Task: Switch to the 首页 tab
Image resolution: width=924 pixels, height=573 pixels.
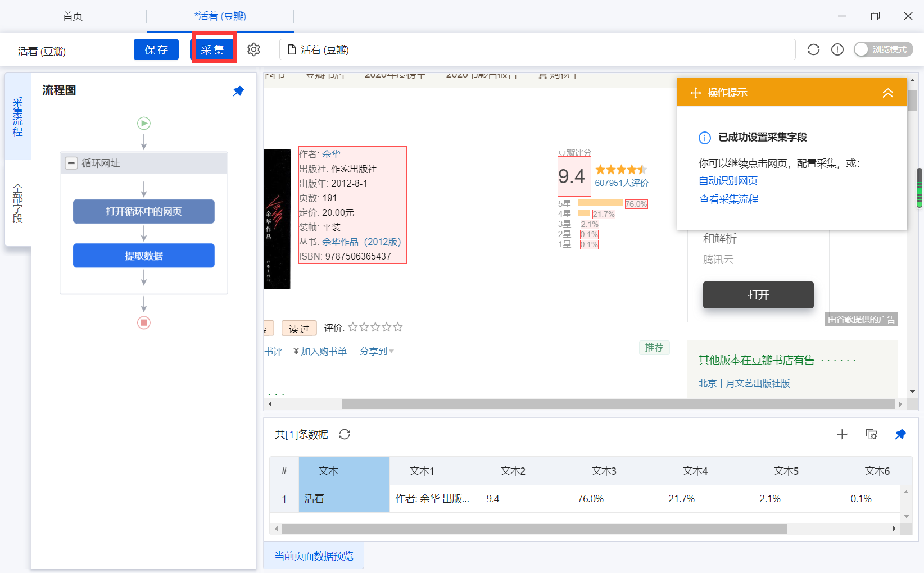Action: click(73, 16)
